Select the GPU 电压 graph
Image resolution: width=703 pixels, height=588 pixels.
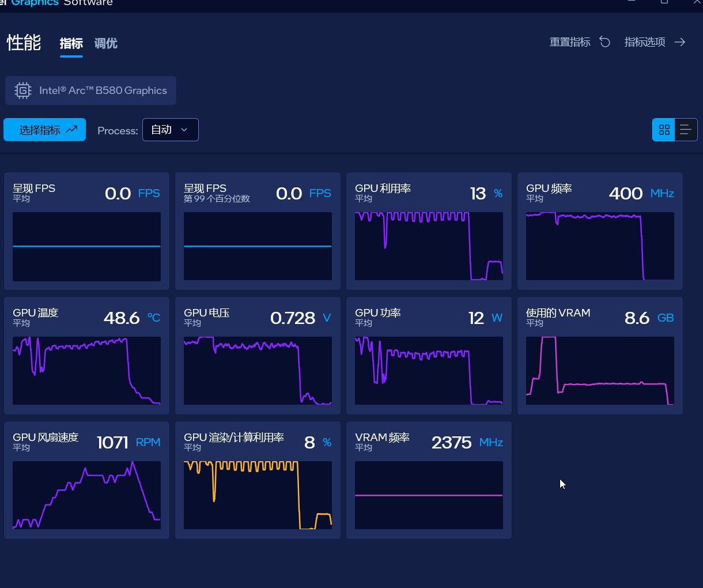(258, 371)
